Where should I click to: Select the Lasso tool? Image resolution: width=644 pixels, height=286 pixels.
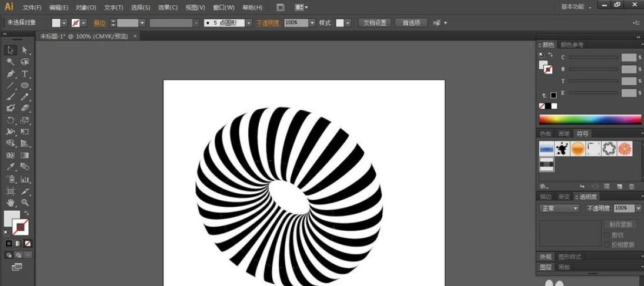tap(25, 62)
